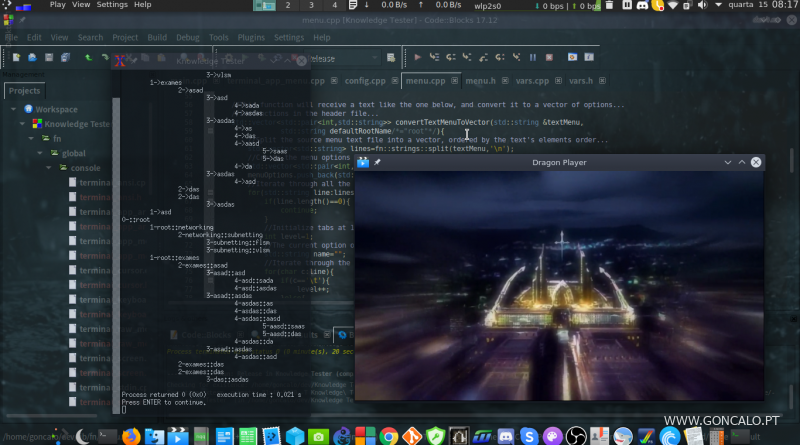Click the Step into debugger icon

[467, 57]
